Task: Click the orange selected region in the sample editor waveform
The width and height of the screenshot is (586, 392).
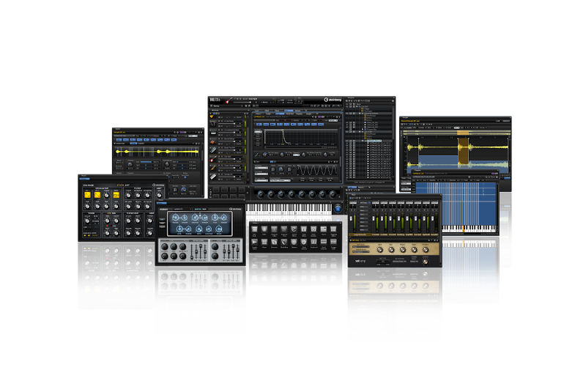Action: tap(463, 151)
